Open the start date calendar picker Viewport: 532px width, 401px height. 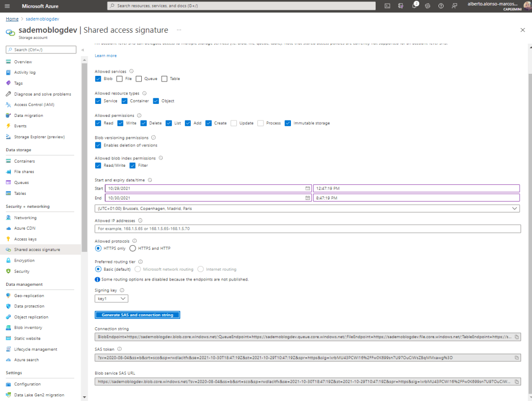coord(308,188)
